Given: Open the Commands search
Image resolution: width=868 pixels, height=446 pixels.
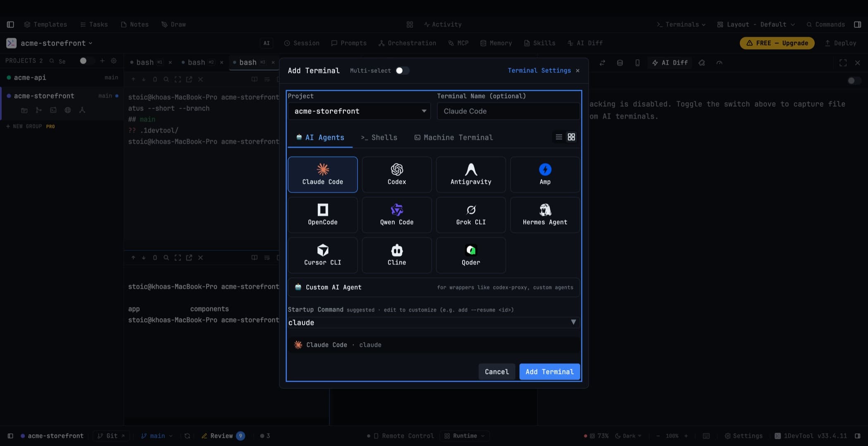Looking at the screenshot, I should 825,24.
